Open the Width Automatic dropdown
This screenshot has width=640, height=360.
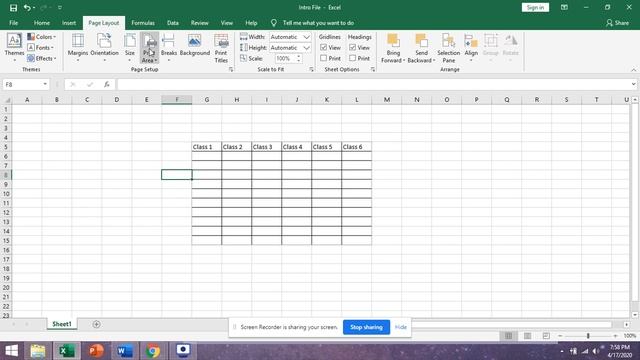coord(306,37)
